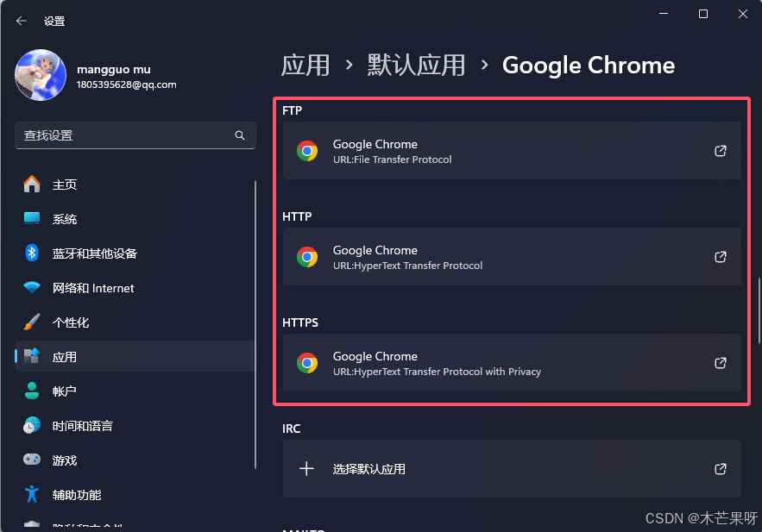
Task: Click the external link icon for HTTPS entry
Action: pyautogui.click(x=720, y=363)
